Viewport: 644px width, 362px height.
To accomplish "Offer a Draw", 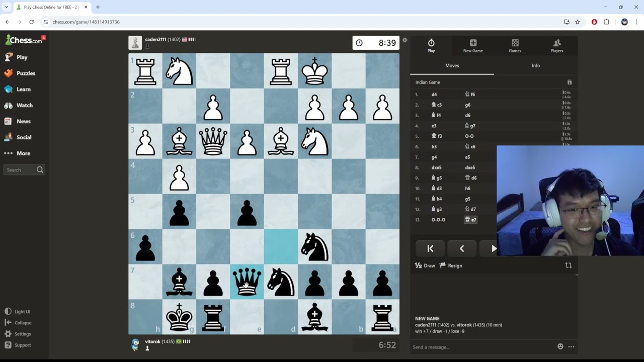I will [x=425, y=265].
